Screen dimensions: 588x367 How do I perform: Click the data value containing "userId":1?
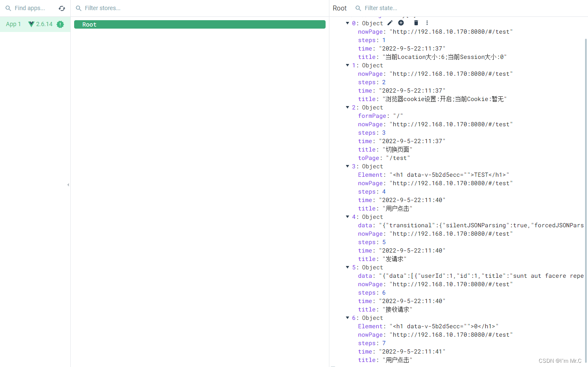click(x=481, y=276)
